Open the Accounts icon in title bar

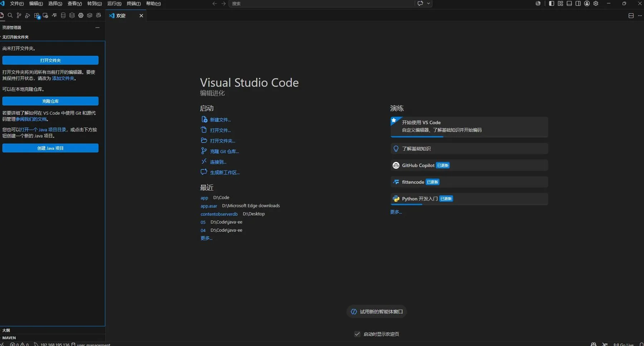point(587,4)
